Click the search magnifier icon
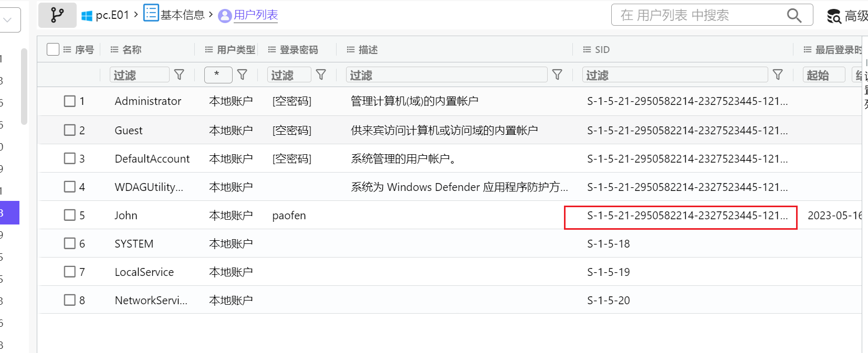868x353 pixels. pyautogui.click(x=794, y=16)
